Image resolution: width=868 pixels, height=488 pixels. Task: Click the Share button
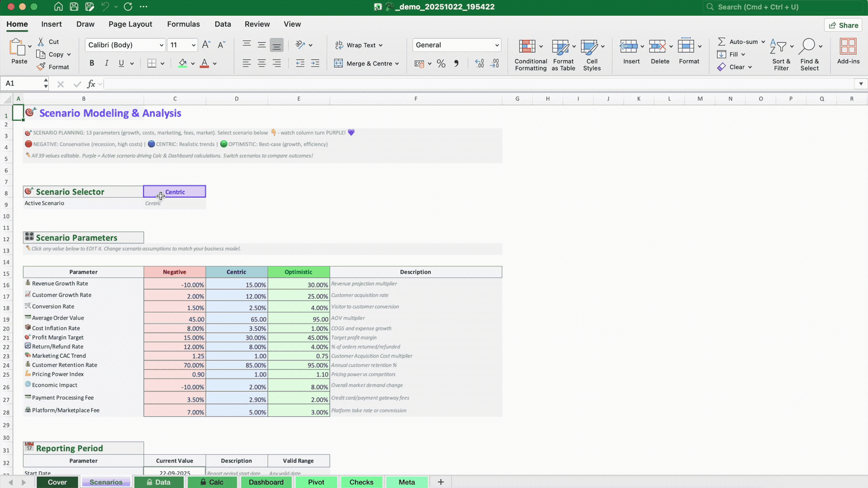click(843, 25)
